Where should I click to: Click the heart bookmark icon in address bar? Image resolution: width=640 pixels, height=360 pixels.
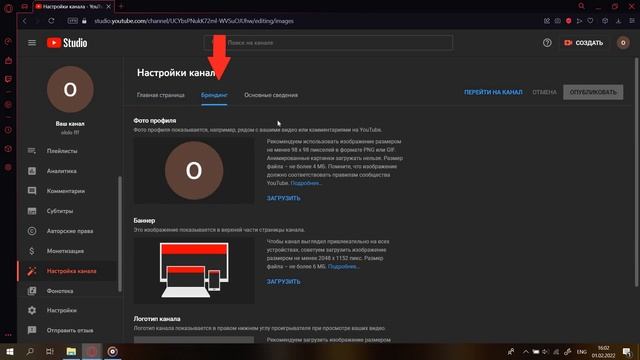tap(590, 21)
